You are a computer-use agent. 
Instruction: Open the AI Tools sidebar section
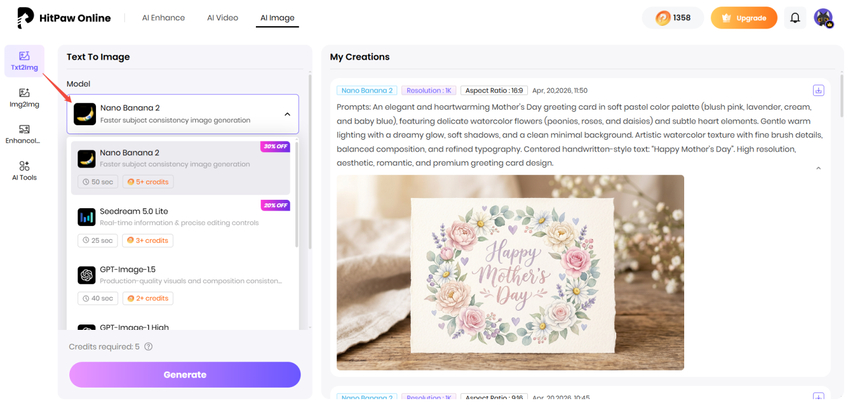24,171
